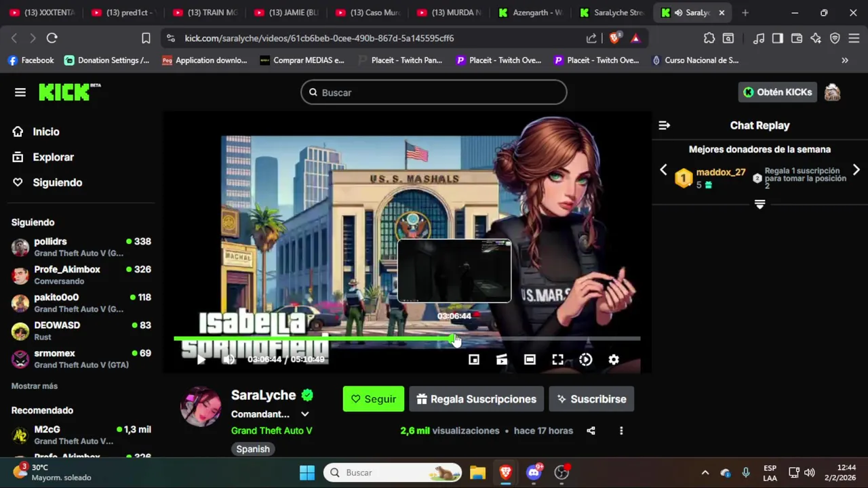
Task: Show previous top donor arrow
Action: click(x=664, y=169)
